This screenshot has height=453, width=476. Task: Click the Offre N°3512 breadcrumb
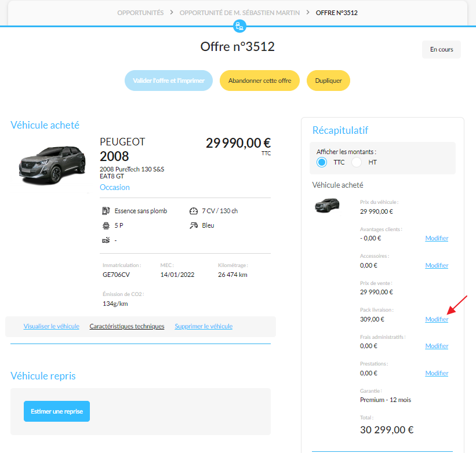tap(337, 13)
